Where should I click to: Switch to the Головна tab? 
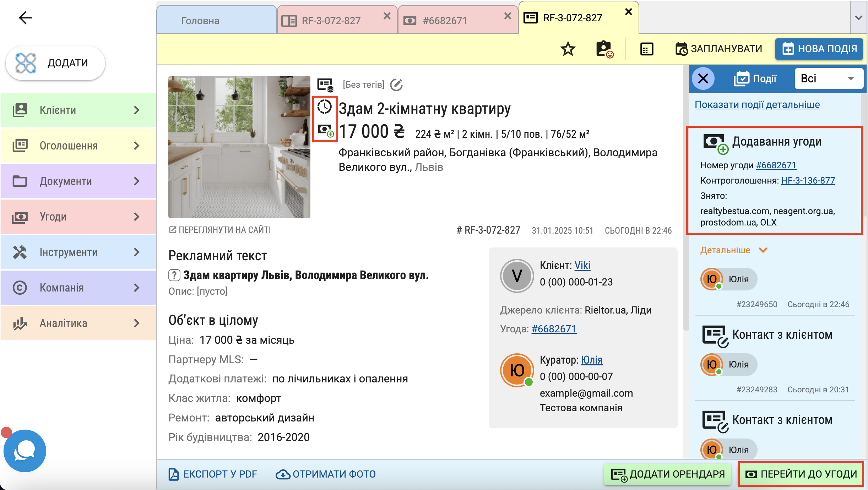point(217,20)
